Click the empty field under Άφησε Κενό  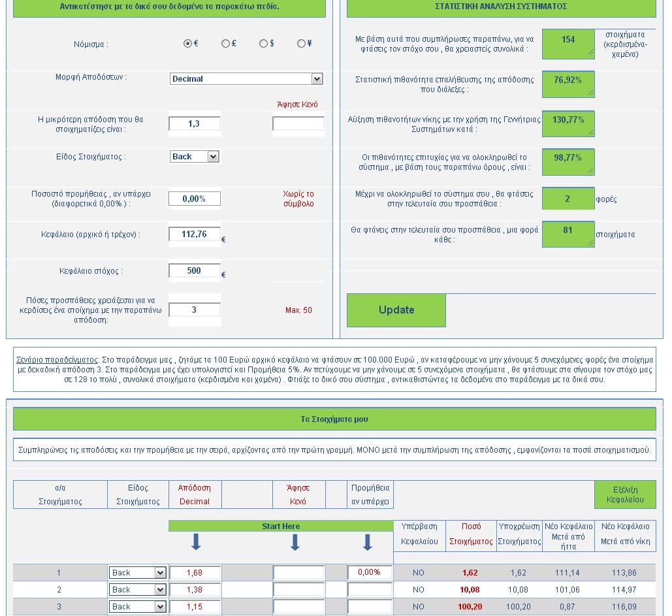coord(298,124)
